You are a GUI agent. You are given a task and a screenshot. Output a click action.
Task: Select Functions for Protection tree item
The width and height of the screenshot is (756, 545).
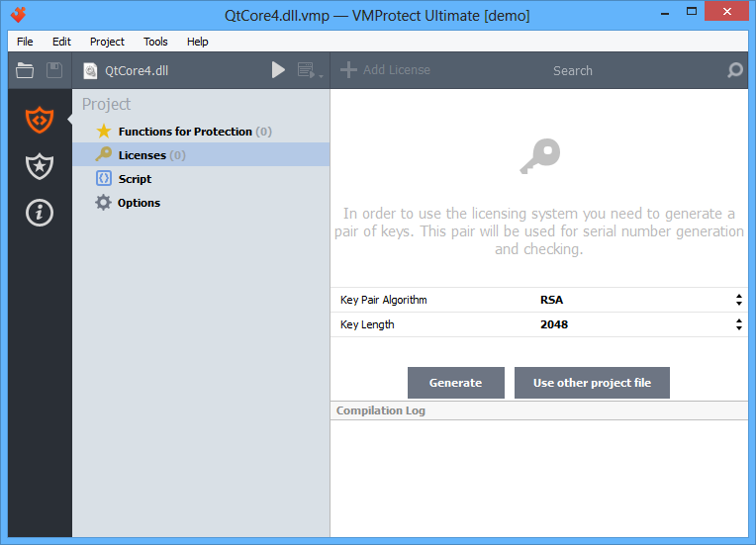[x=184, y=132]
